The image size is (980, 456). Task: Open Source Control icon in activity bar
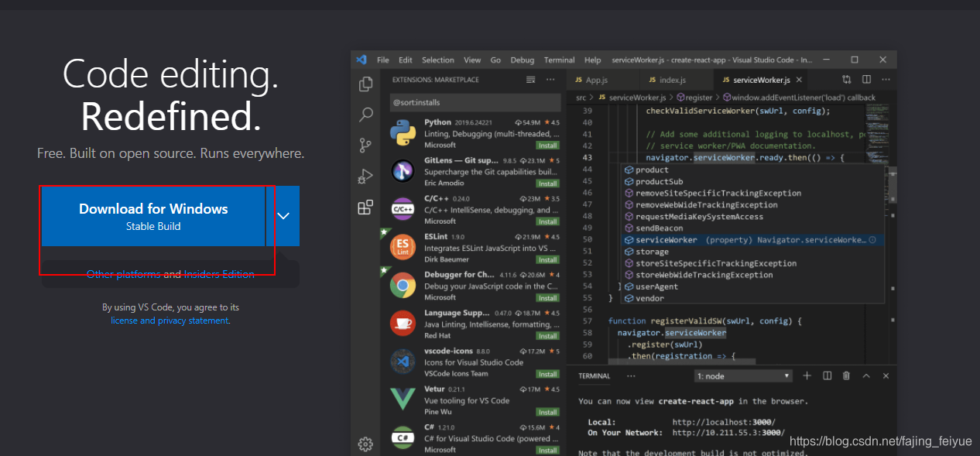(365, 146)
